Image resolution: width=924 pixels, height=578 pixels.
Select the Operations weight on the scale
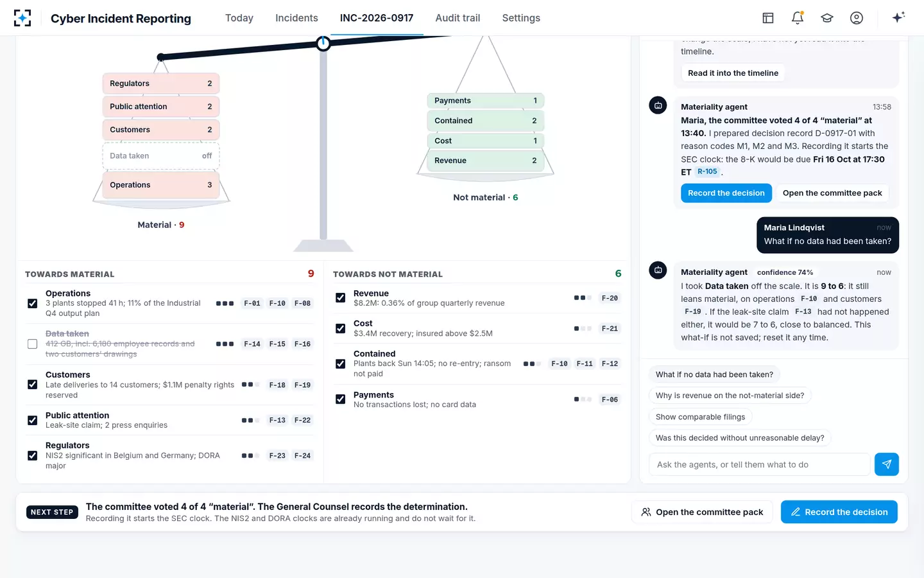pos(161,185)
